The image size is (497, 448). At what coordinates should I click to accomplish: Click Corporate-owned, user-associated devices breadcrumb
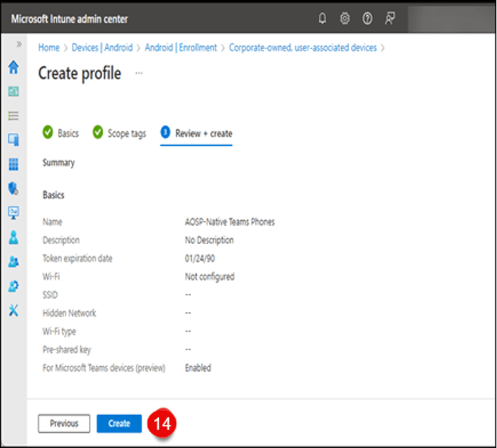pyautogui.click(x=303, y=47)
